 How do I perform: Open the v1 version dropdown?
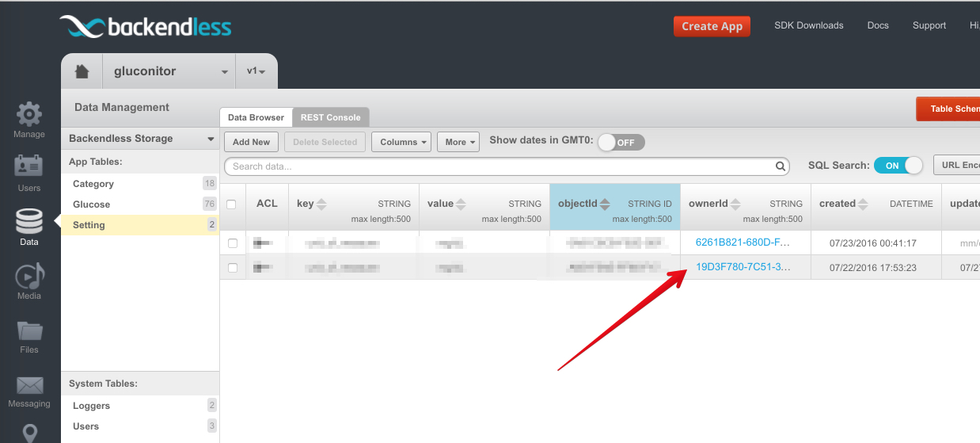pyautogui.click(x=256, y=71)
